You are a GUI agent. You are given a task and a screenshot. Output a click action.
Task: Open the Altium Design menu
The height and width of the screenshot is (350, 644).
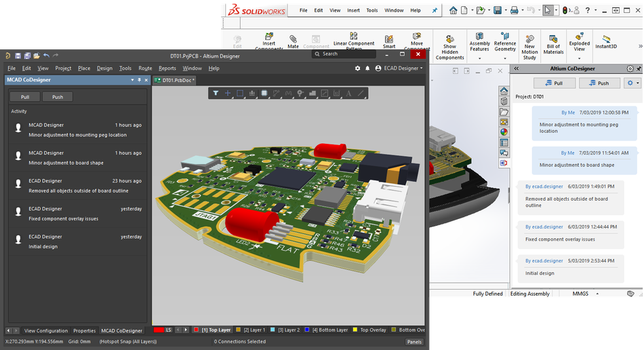[x=104, y=69]
